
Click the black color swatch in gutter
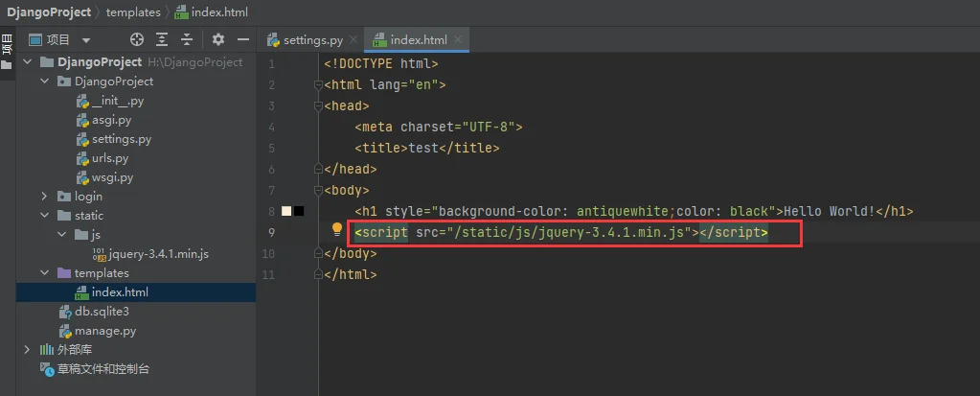coord(299,212)
